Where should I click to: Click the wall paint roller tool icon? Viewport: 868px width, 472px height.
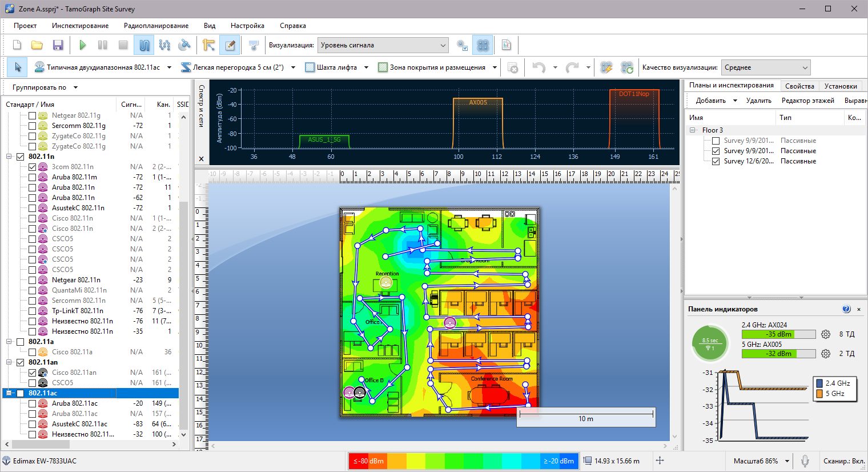(x=254, y=45)
